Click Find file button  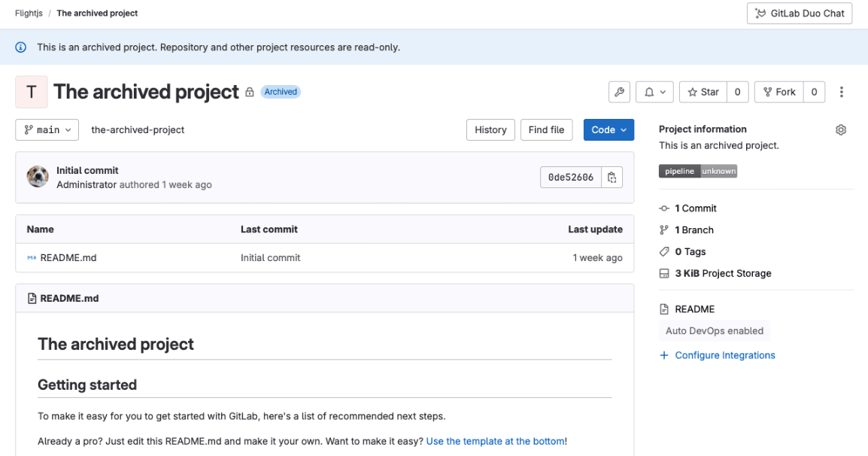tap(546, 129)
